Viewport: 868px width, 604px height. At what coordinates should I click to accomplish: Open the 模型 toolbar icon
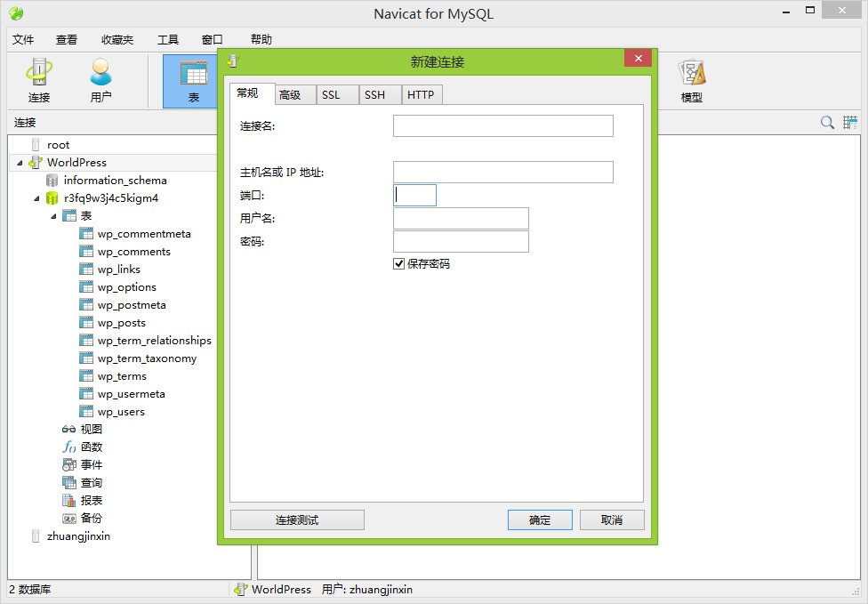pyautogui.click(x=691, y=80)
